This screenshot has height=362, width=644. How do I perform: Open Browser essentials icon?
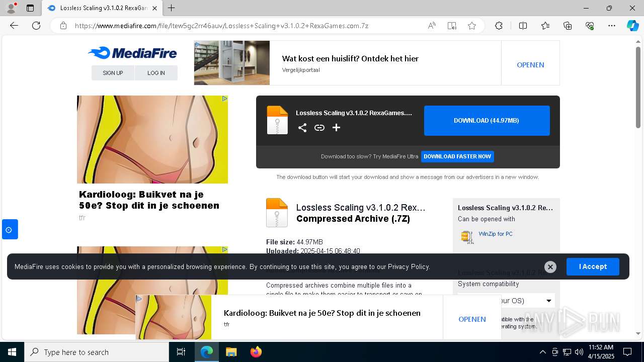tap(590, 26)
